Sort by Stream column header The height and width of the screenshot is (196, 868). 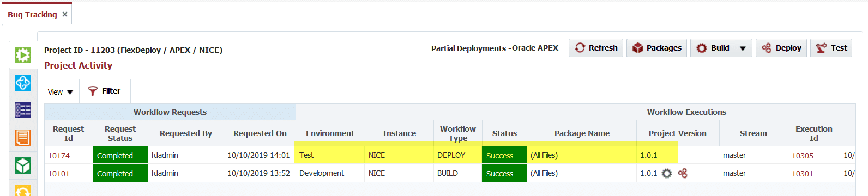click(x=754, y=133)
